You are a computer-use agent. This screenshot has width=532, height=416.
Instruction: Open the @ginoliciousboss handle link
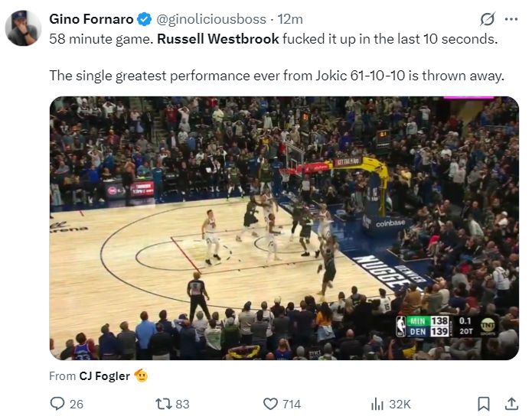point(207,19)
